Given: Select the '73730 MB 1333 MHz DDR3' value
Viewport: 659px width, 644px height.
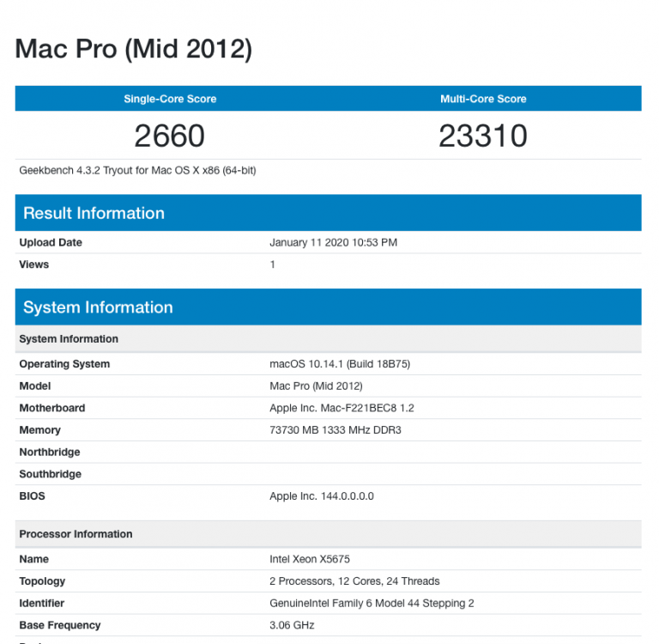Looking at the screenshot, I should 336,430.
